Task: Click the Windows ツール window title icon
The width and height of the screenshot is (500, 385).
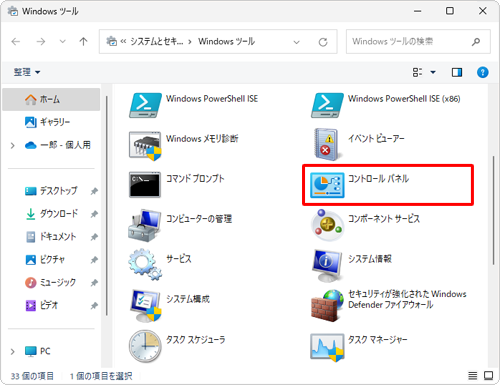Action: [13, 11]
